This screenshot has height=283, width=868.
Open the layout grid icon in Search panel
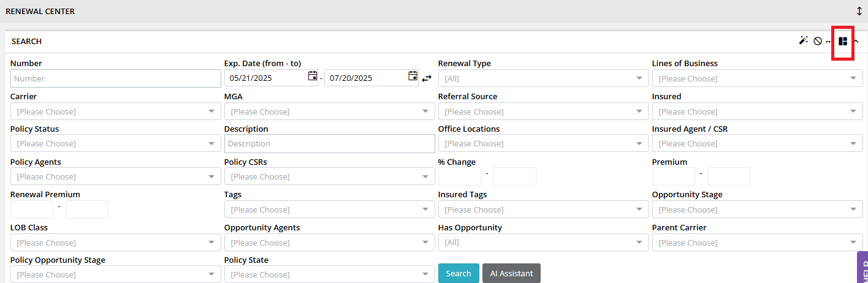pyautogui.click(x=843, y=42)
